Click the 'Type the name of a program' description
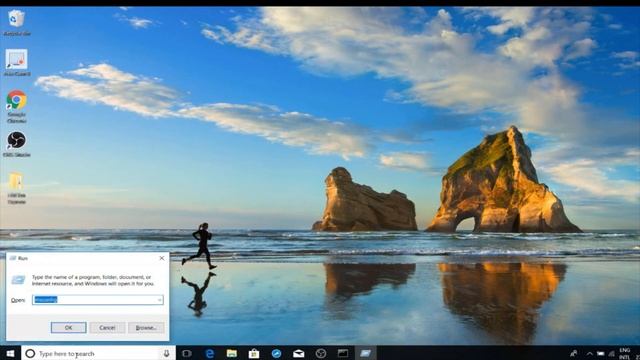 click(93, 280)
